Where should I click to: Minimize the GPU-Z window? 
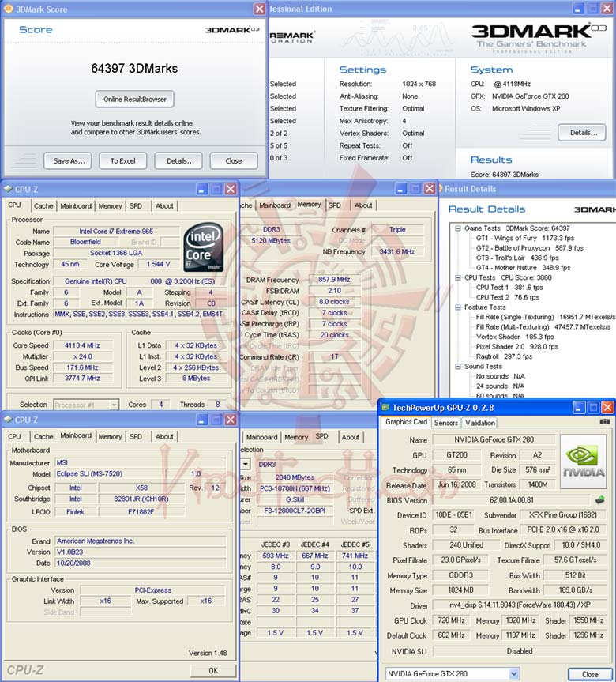pyautogui.click(x=578, y=408)
